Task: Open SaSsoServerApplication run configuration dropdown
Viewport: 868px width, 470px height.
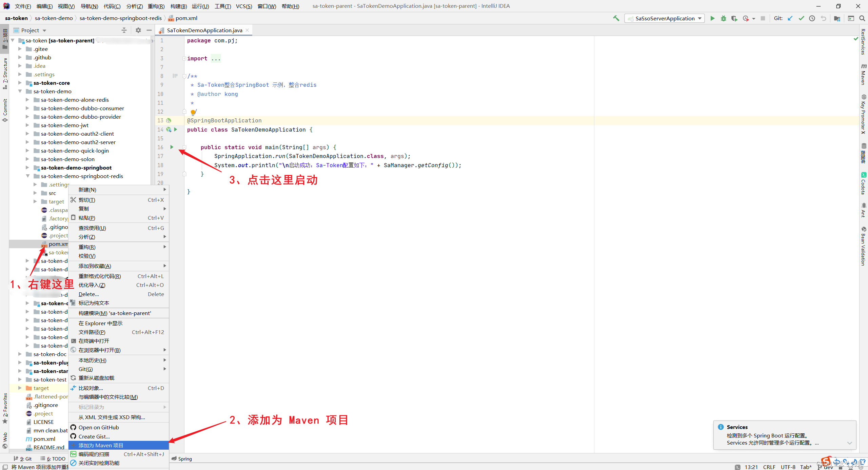Action: pos(665,18)
